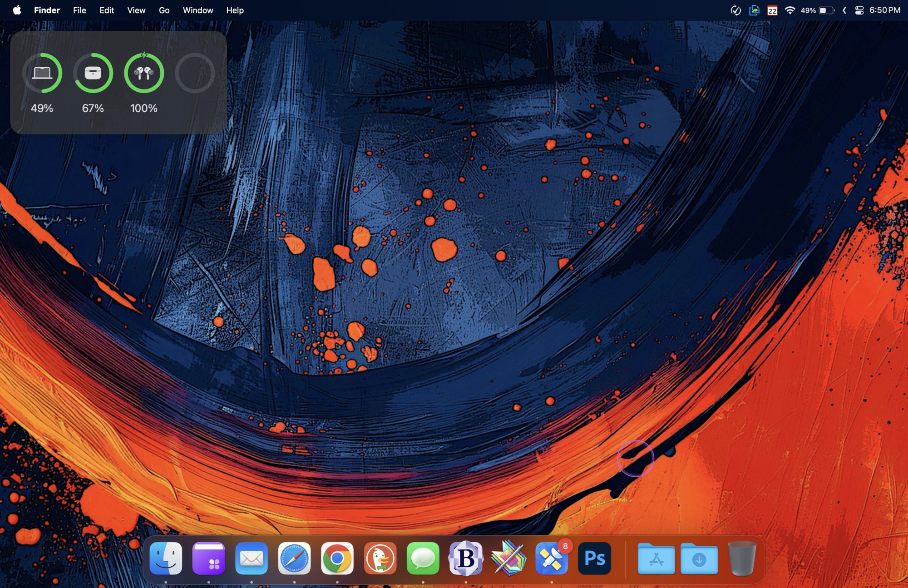Open the Applications folder stack
This screenshot has width=908, height=588.
(656, 559)
